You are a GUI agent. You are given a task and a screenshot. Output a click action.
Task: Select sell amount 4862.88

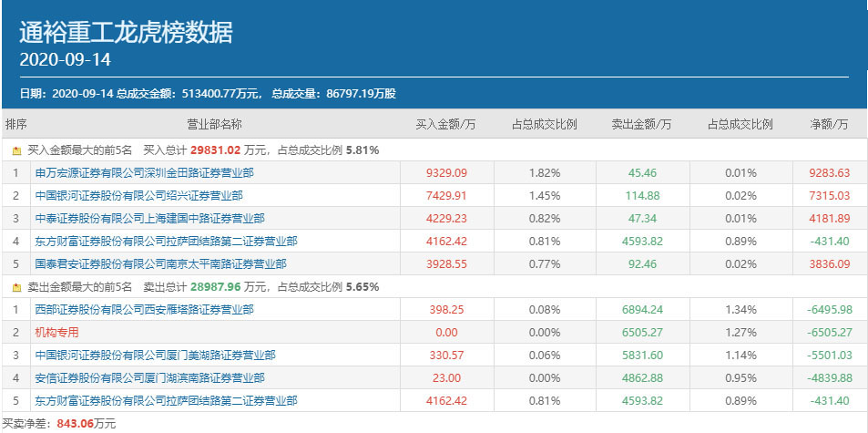(x=642, y=378)
